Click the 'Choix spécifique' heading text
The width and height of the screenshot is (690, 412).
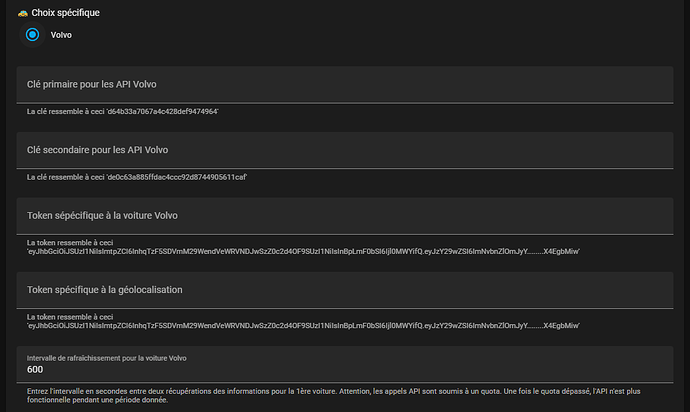point(65,13)
